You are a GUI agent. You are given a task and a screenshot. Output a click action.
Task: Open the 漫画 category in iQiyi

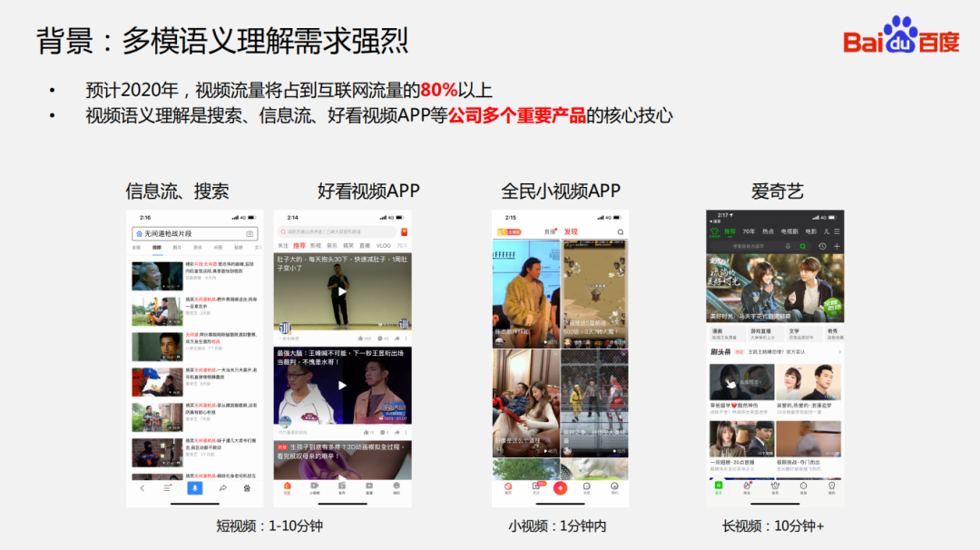726,334
